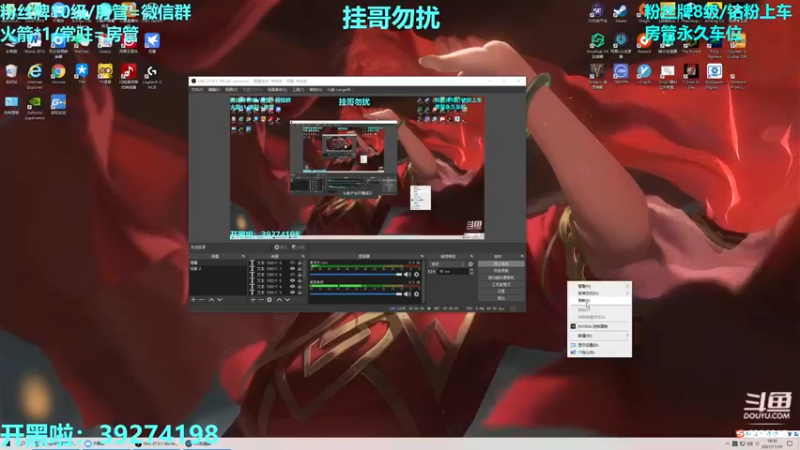The width and height of the screenshot is (800, 450).
Task: Toggle visibility eye of text source 3
Action: tap(292, 292)
